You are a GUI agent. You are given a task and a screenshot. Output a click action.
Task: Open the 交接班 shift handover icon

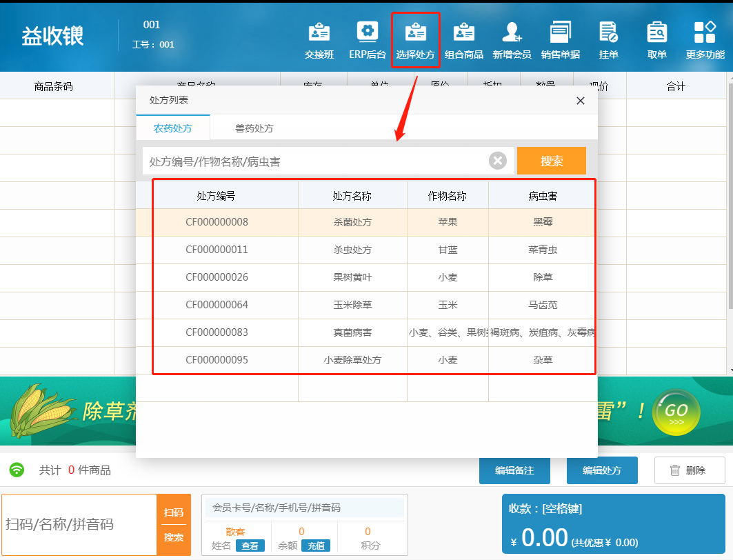pos(319,40)
